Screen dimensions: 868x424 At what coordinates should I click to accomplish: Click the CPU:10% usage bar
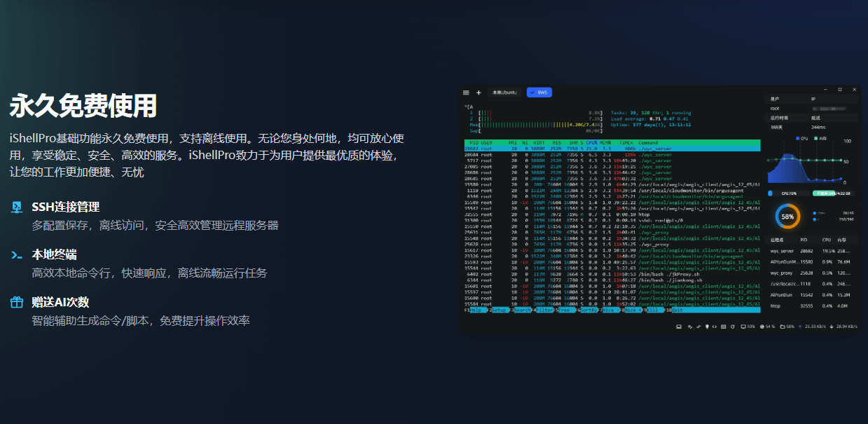[x=788, y=193]
